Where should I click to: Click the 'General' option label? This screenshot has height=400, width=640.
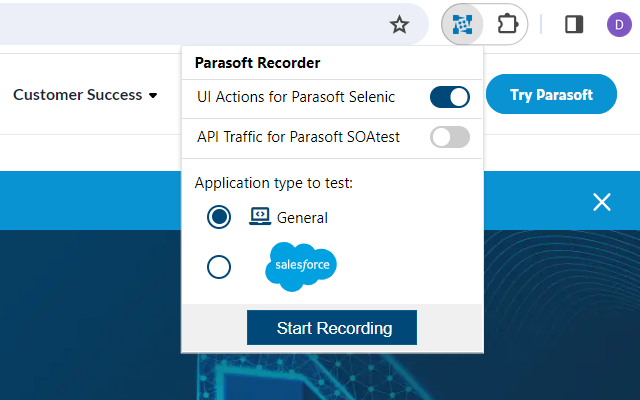click(302, 218)
